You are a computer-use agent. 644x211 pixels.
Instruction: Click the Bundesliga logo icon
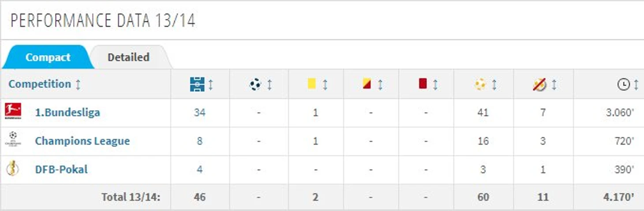tap(13, 111)
